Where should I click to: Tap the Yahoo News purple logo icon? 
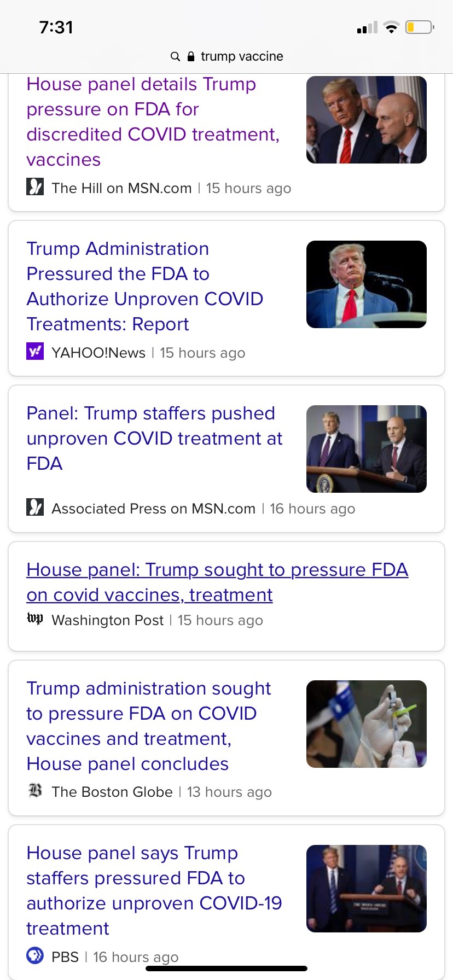point(35,352)
